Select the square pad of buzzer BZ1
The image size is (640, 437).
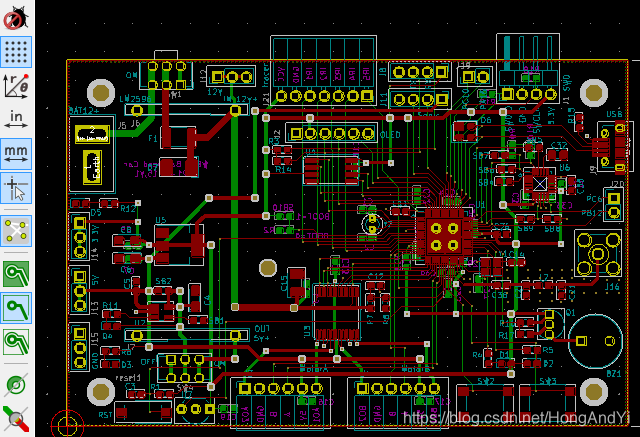(581, 340)
